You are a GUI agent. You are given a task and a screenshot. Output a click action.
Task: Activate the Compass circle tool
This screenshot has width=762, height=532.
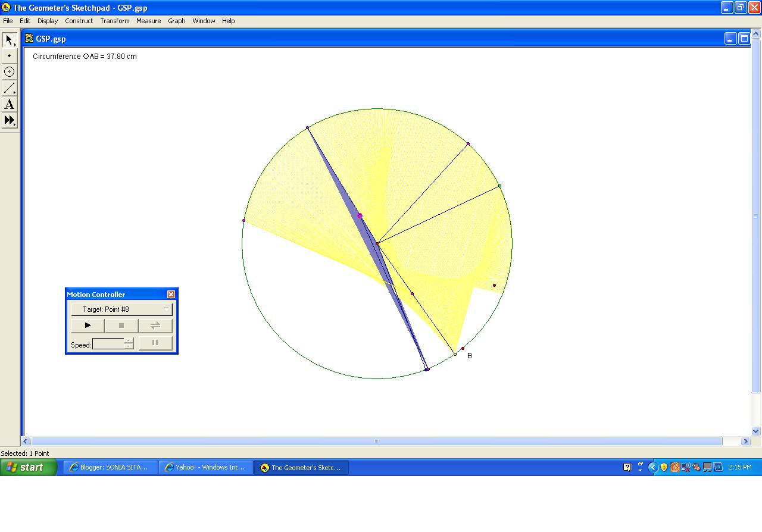9,72
